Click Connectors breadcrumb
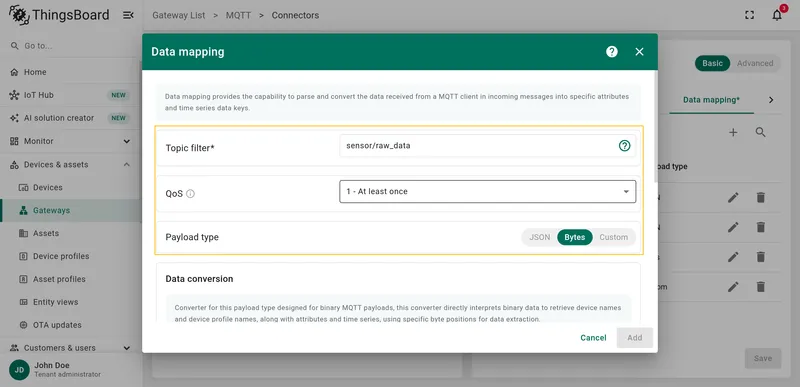The image size is (800, 387). coord(295,15)
